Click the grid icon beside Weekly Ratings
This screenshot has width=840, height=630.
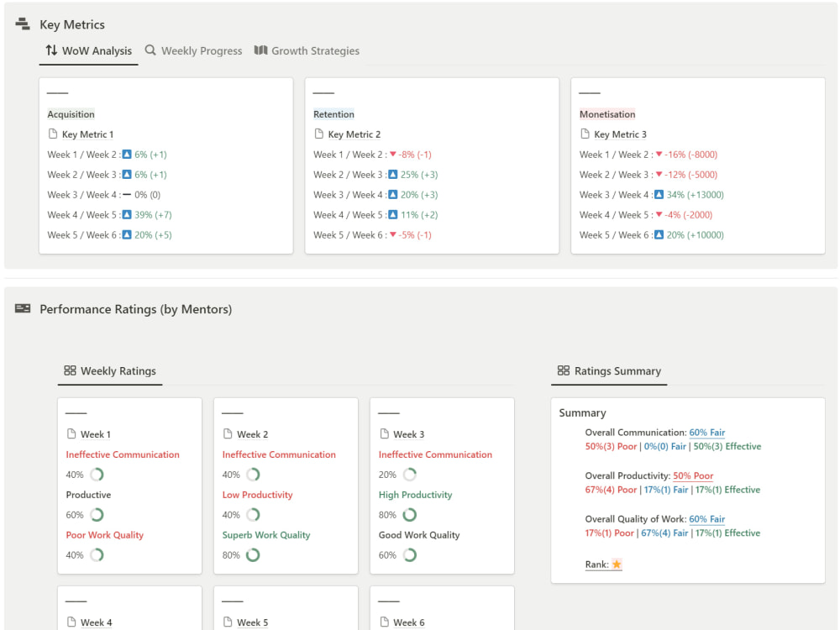click(68, 370)
